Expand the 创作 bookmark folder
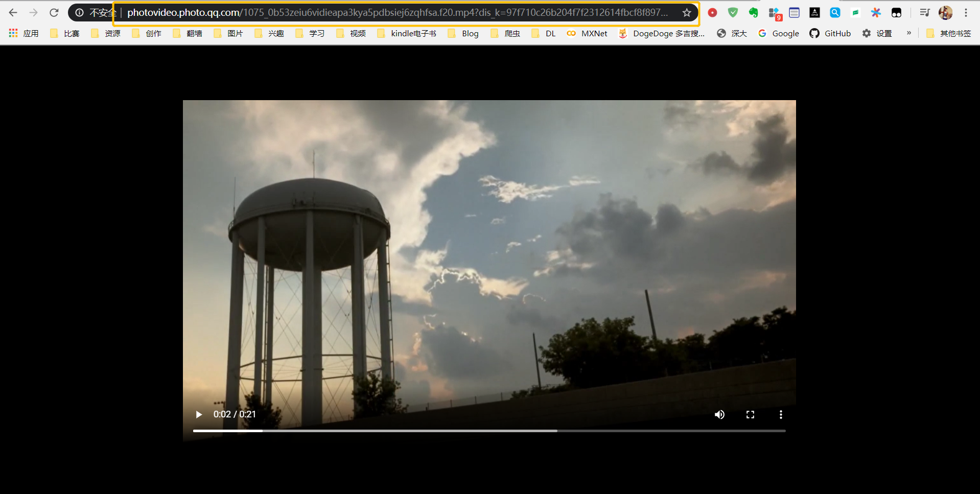 coord(146,33)
